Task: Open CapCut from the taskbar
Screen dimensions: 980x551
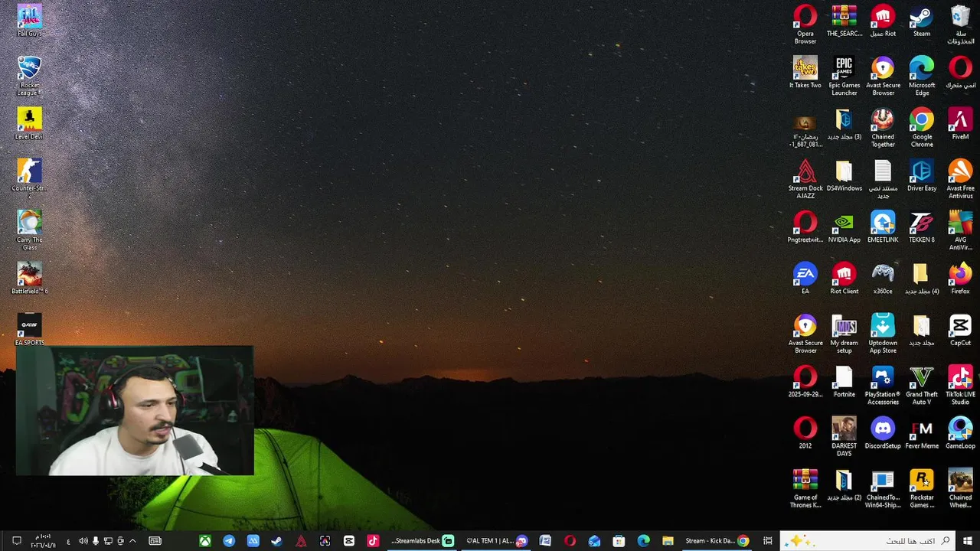Action: pyautogui.click(x=349, y=541)
